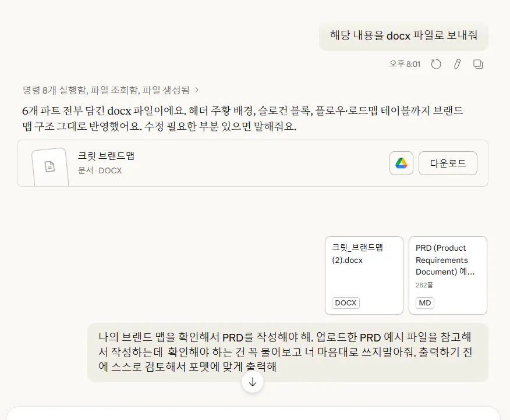Select the message starting '나의 브랜드 맵을 확인해서'
The image size is (510, 420).
point(288,353)
